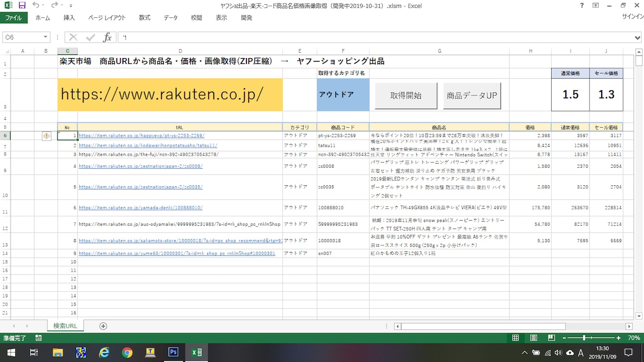The width and height of the screenshot is (644, 362).
Task: Click the zoom out minus button
Action: tap(564, 338)
